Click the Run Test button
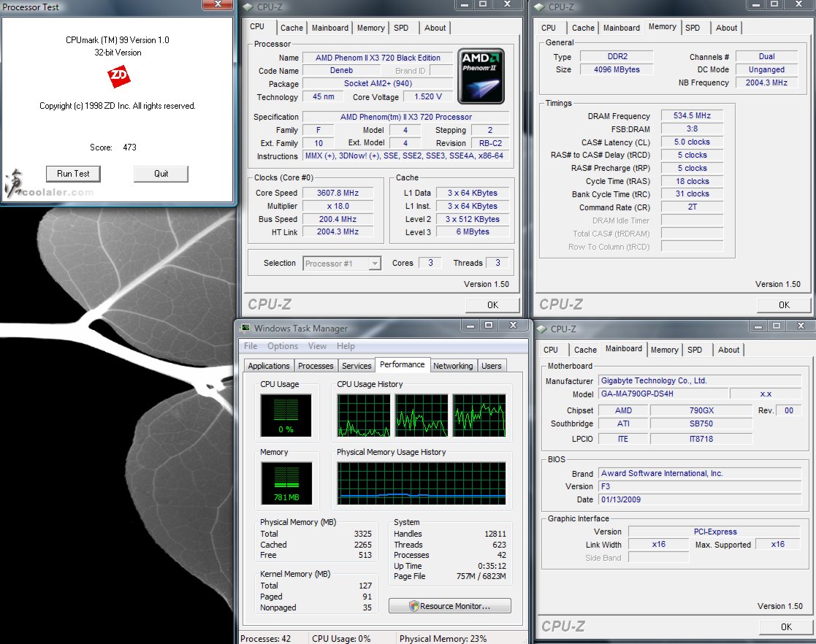816x644 pixels. [73, 174]
